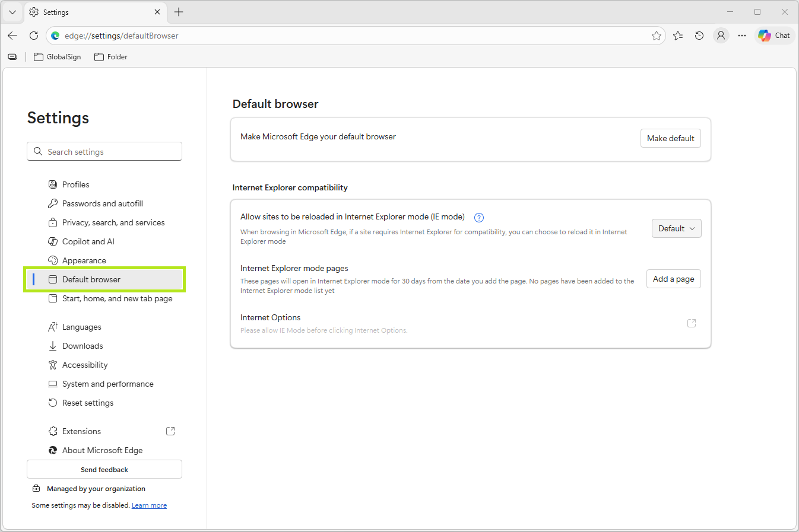Open Copilot Chat button

tap(774, 36)
